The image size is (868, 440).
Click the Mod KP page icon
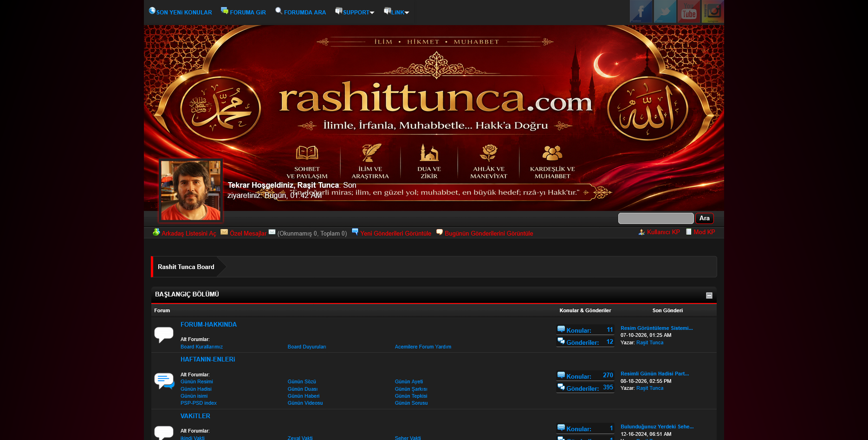coord(689,231)
